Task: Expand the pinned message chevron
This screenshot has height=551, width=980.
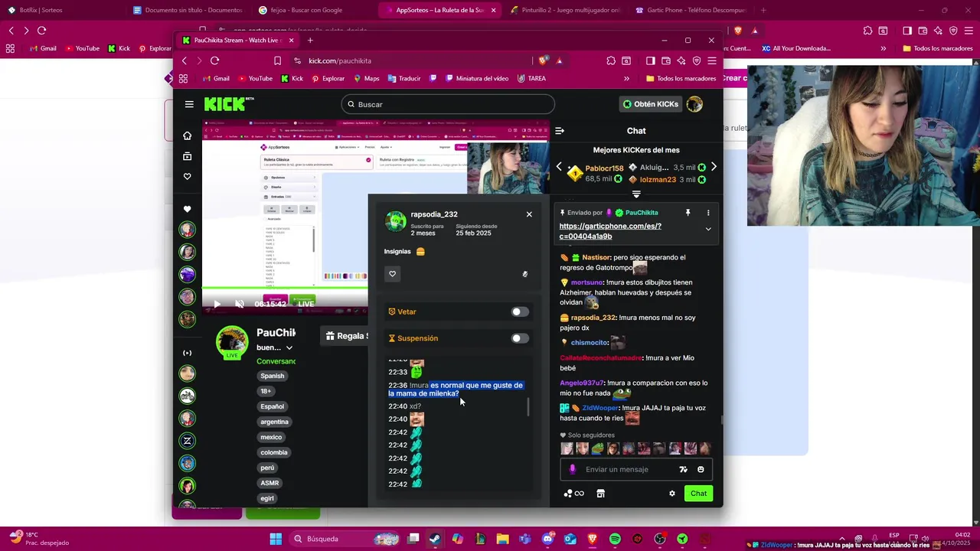Action: coord(708,229)
